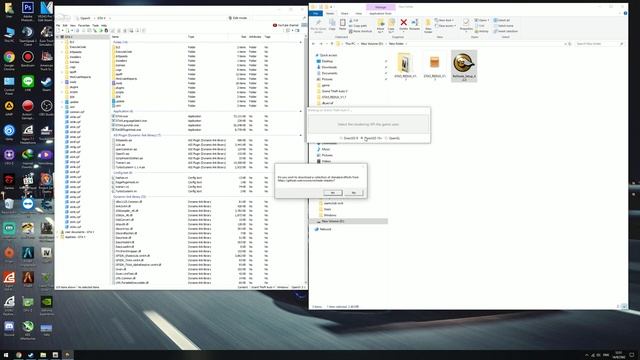Click Move to in Explorer ribbon
Image resolution: width=640 pixels, height=360 pixels.
click(380, 25)
